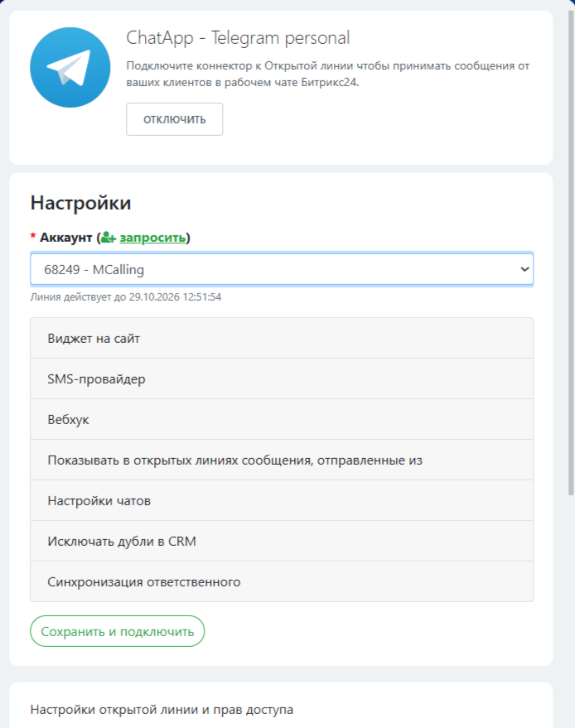Click Сохранить и подключить button
Viewport: 575px width, 728px height.
coord(117,631)
